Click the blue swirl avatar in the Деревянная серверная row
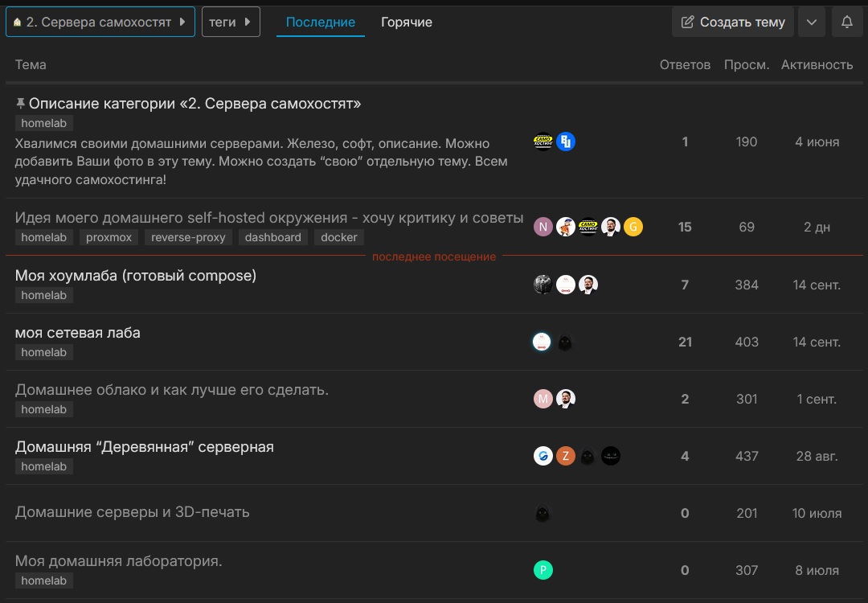The width and height of the screenshot is (868, 603). 543,456
